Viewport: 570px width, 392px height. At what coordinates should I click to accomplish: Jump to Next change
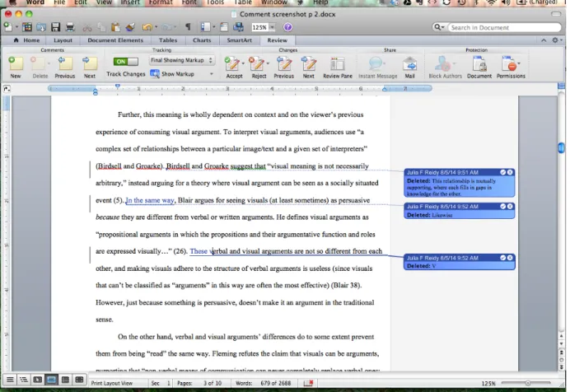pos(309,68)
